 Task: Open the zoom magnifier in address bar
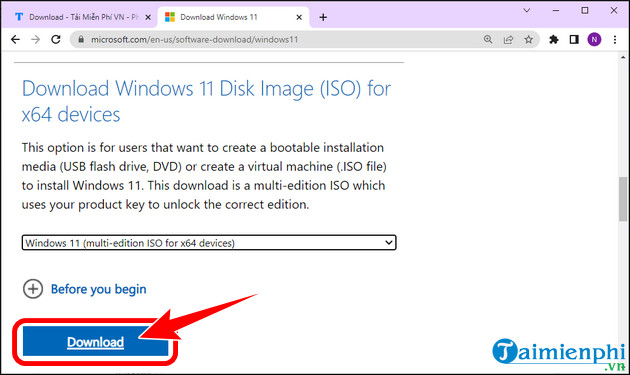click(x=488, y=39)
